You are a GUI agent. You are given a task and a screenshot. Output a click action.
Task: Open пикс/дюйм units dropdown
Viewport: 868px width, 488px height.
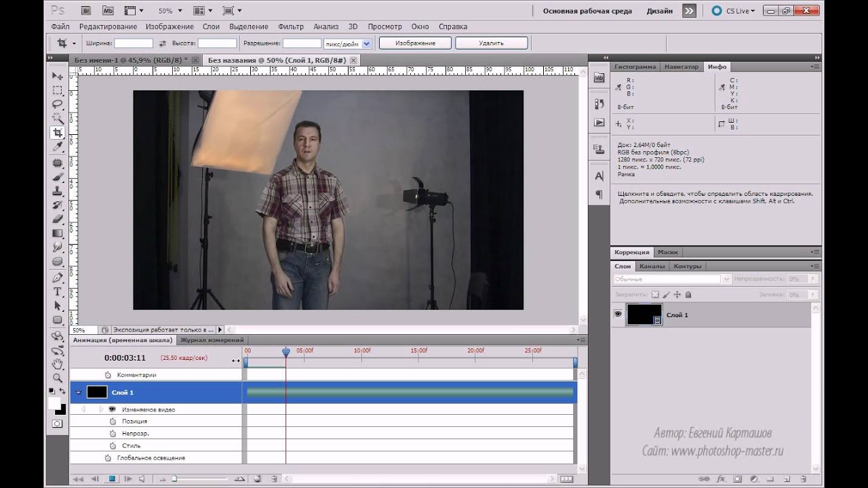tap(348, 43)
